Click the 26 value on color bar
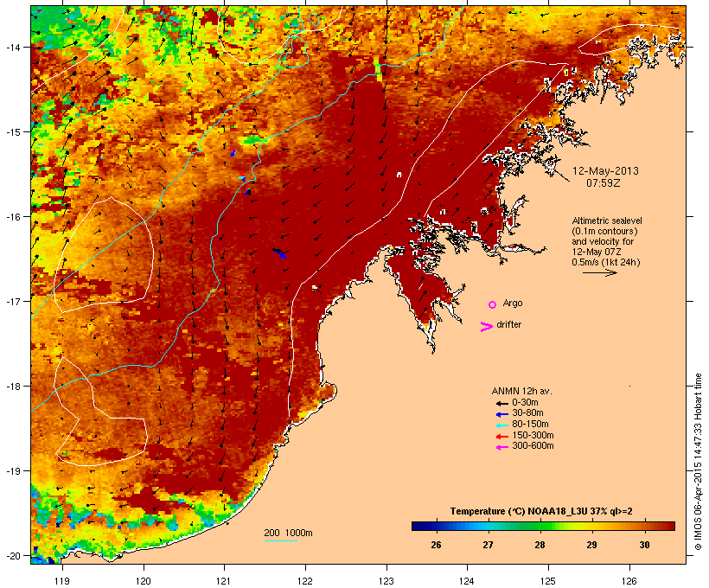This screenshot has height=588, width=709. coord(436,545)
